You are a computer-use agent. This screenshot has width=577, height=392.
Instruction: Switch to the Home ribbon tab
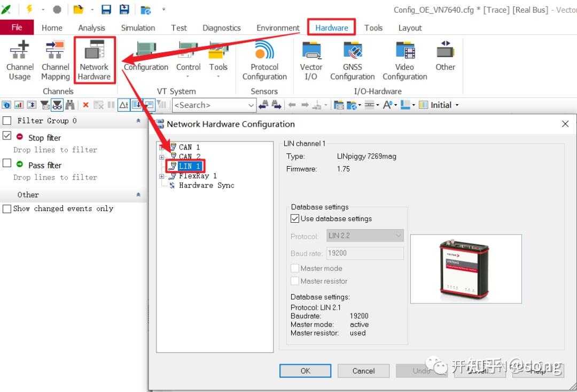click(52, 28)
